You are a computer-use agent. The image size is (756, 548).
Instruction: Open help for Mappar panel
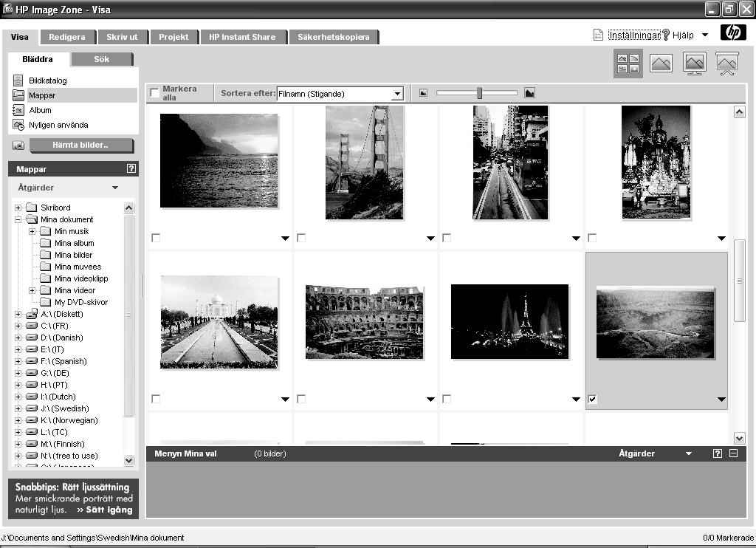coord(131,168)
